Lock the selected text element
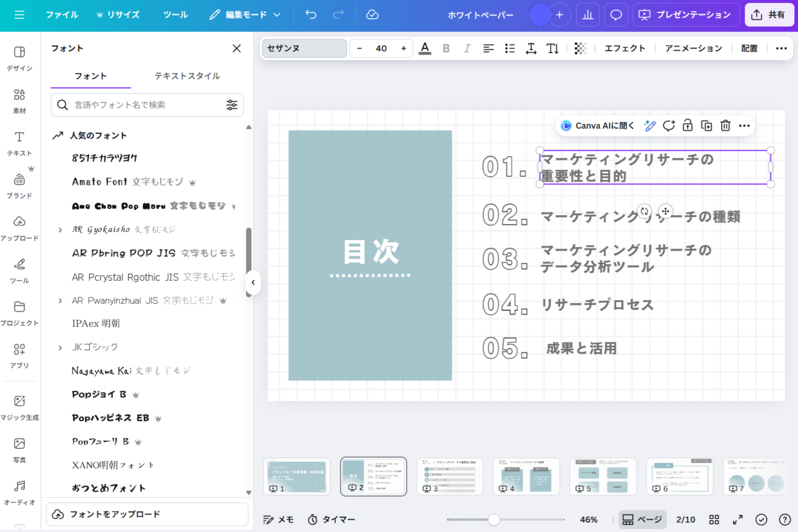Viewport: 798px width, 532px height. click(687, 126)
